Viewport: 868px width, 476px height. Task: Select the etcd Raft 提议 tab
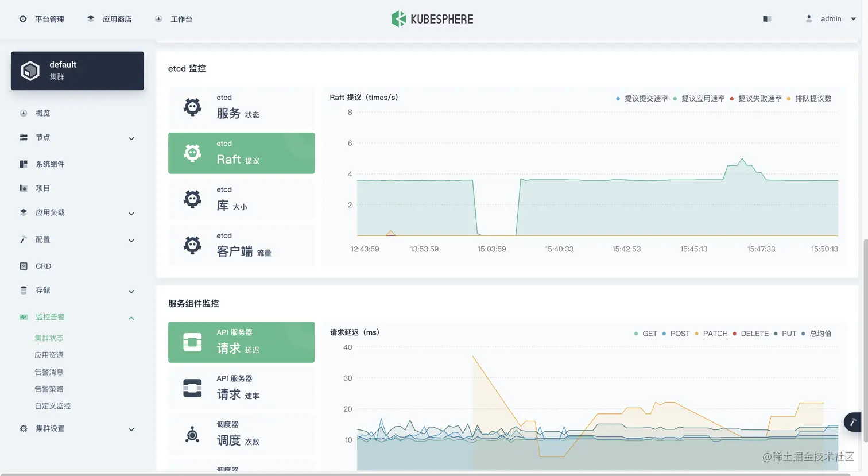tap(241, 153)
